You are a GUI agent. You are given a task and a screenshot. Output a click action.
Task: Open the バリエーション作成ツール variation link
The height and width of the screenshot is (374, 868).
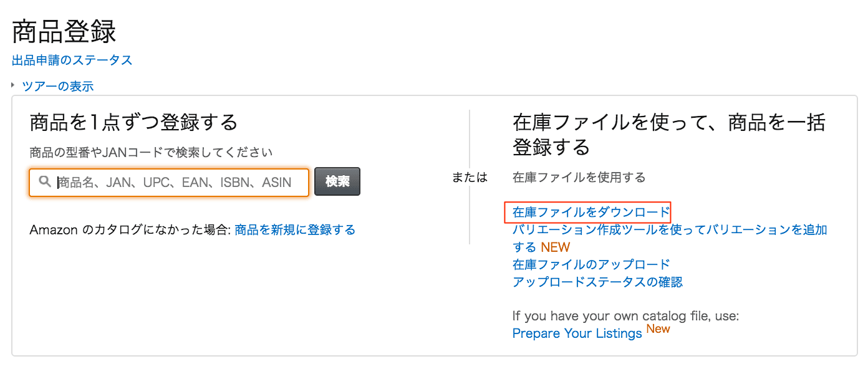click(669, 230)
